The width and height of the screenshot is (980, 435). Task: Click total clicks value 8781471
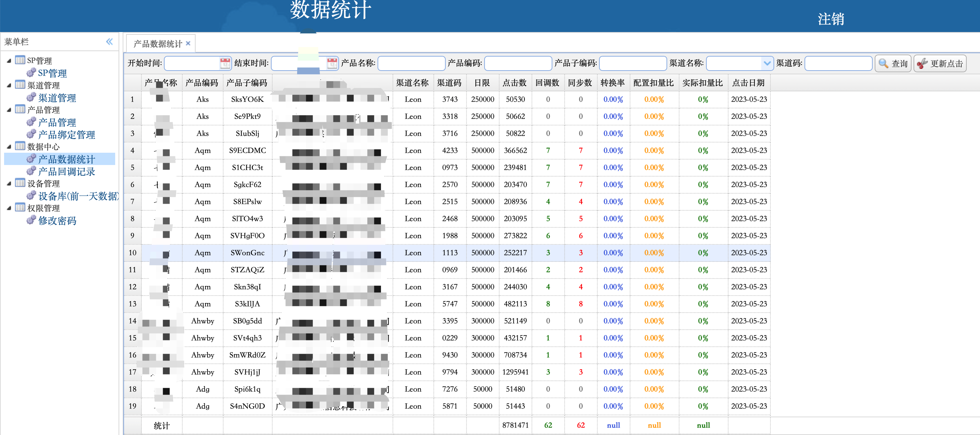coord(515,425)
